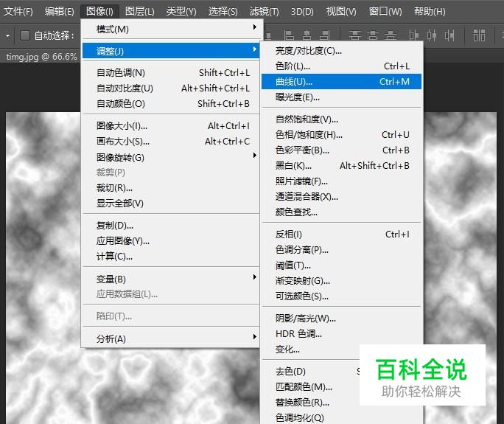Select 图像大小(I)... in the Image menu
Viewport: 504px width, 424px height.
coord(171,126)
